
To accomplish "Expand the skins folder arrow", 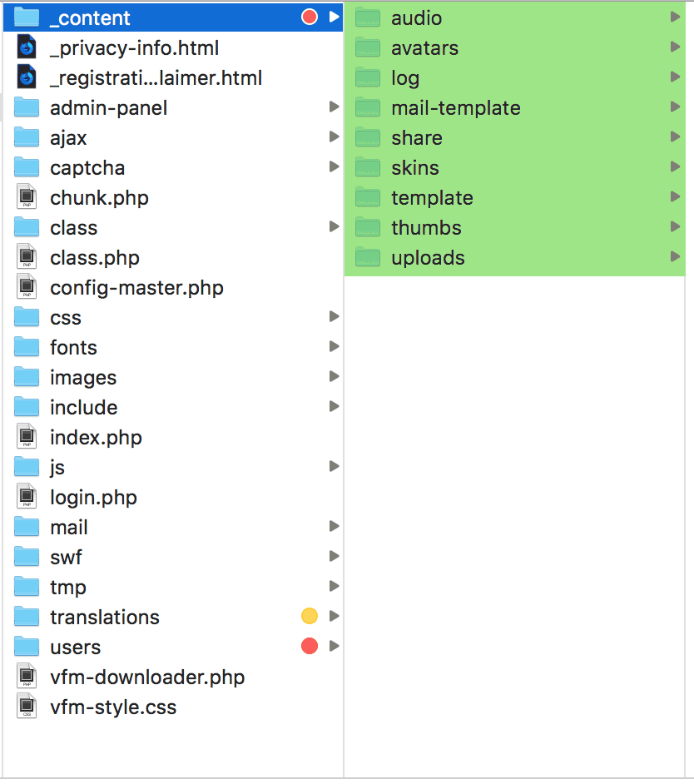I will click(x=675, y=167).
